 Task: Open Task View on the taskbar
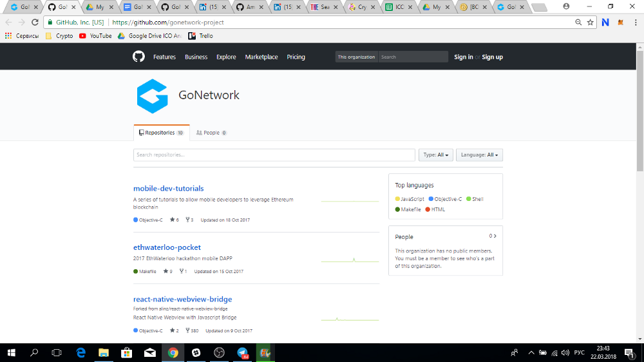(x=57, y=352)
